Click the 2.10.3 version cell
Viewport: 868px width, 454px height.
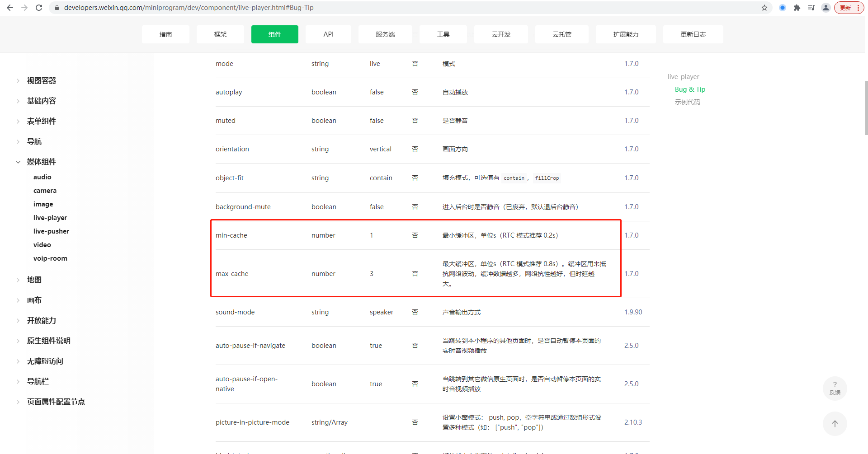pyautogui.click(x=633, y=422)
